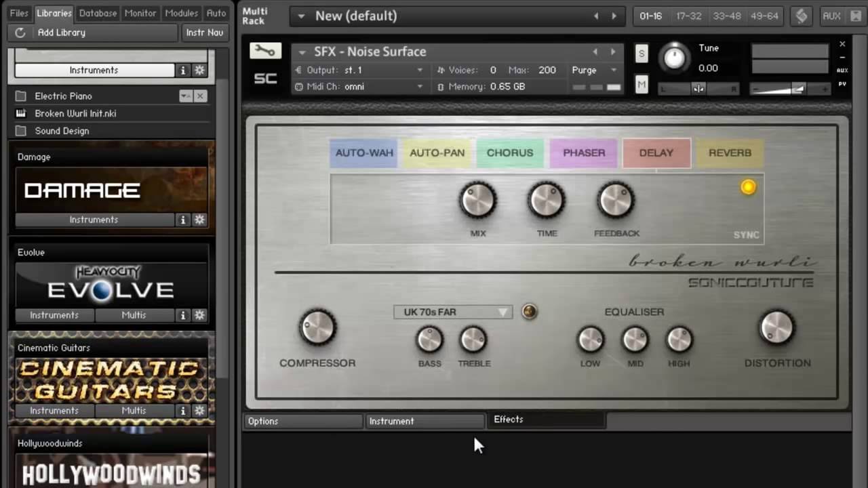Screen dimensions: 868x488
Task: Open the UK 70s FAR cabinet dropdown
Action: coord(452,312)
